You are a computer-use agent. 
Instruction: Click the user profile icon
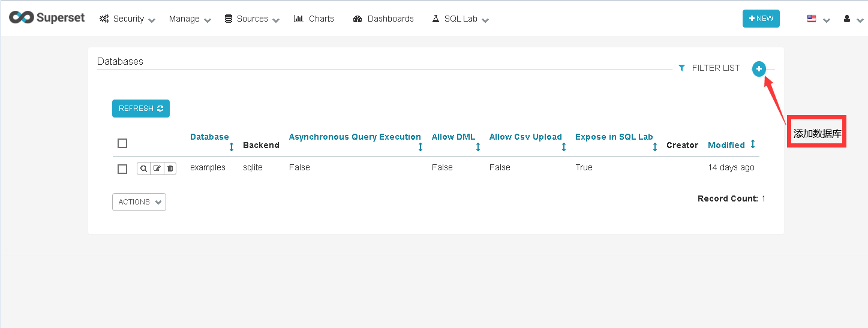tap(847, 19)
